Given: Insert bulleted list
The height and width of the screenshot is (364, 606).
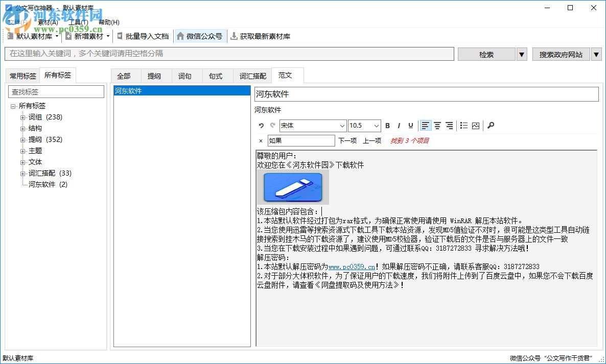Looking at the screenshot, I should coord(464,126).
